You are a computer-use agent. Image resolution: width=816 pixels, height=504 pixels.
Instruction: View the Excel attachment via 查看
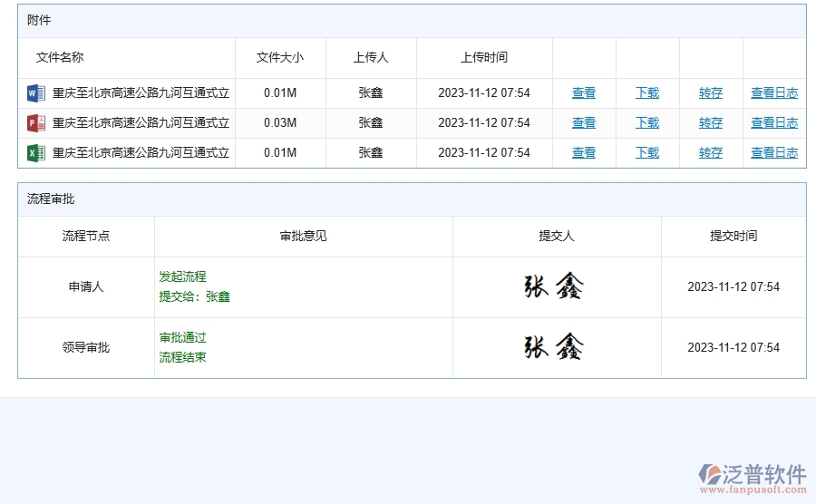coord(584,153)
